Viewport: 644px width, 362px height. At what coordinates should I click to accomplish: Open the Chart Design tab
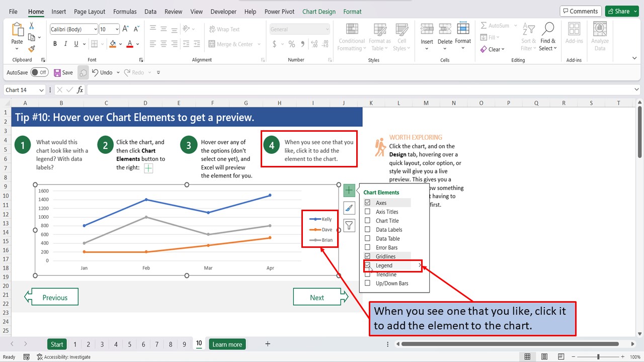click(x=319, y=12)
